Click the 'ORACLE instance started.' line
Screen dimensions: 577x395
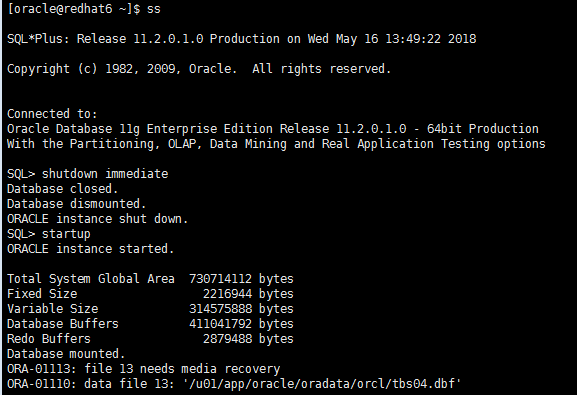click(91, 249)
